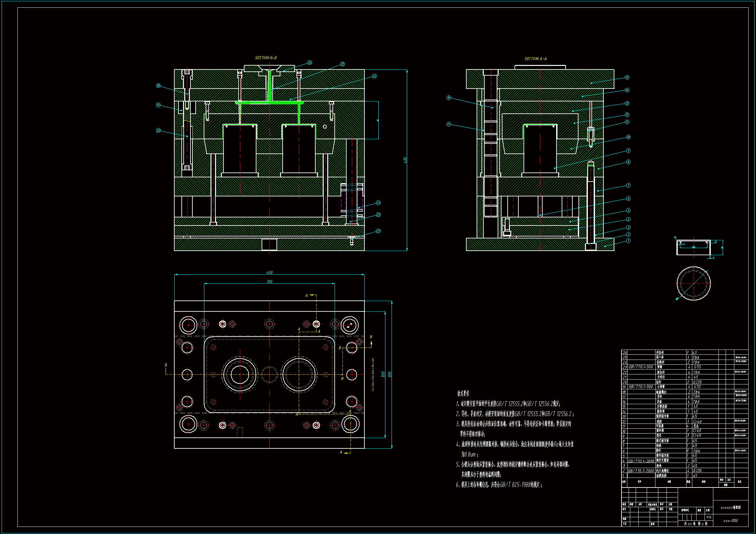Select part balloon number 16
This screenshot has height=534, width=756.
pos(449,98)
